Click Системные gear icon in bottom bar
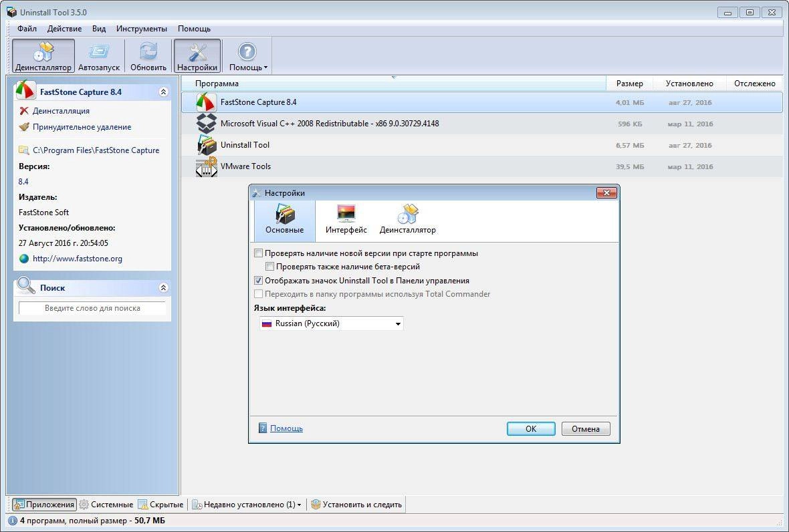This screenshot has height=532, width=789. tap(84, 505)
